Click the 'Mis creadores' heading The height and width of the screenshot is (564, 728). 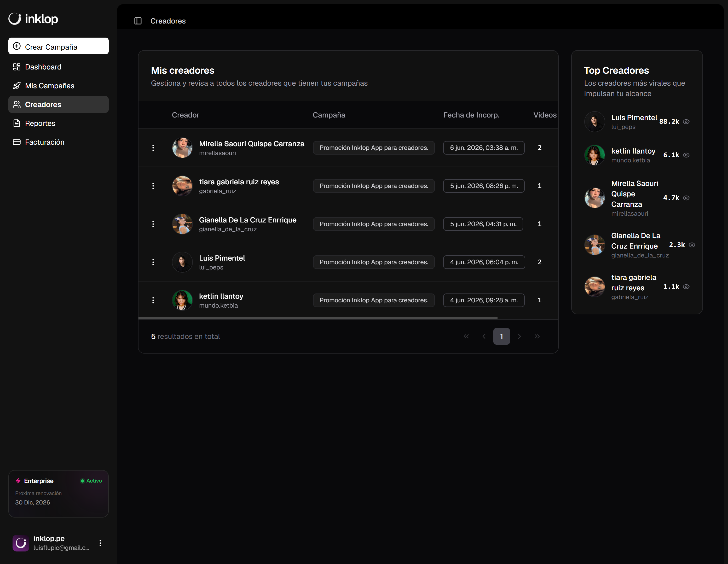183,70
